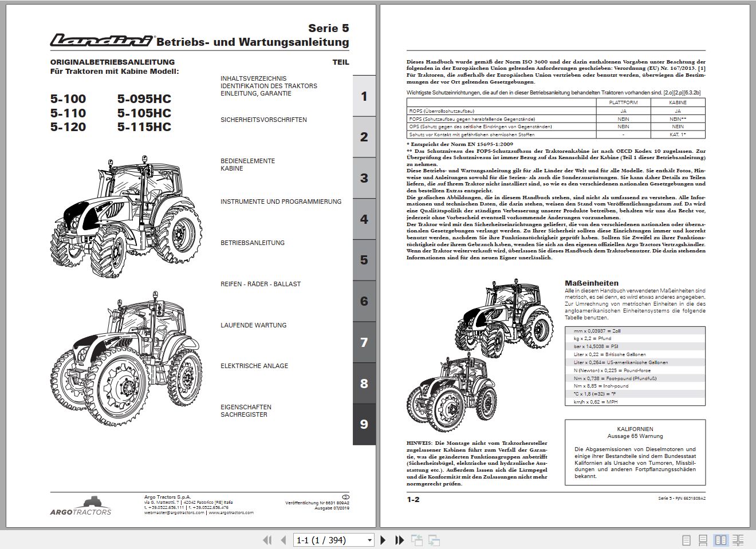Select two-page facing view
The width and height of the screenshot is (756, 549).
tap(720, 540)
